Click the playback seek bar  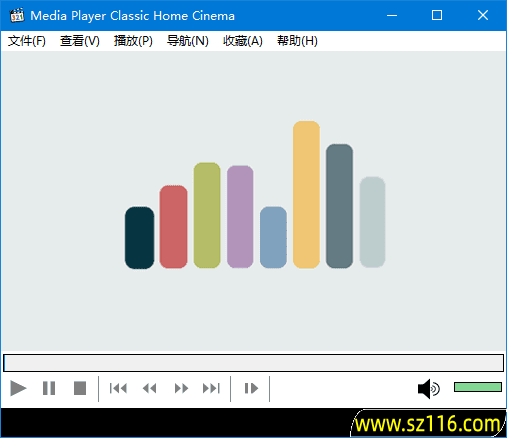coord(253,363)
